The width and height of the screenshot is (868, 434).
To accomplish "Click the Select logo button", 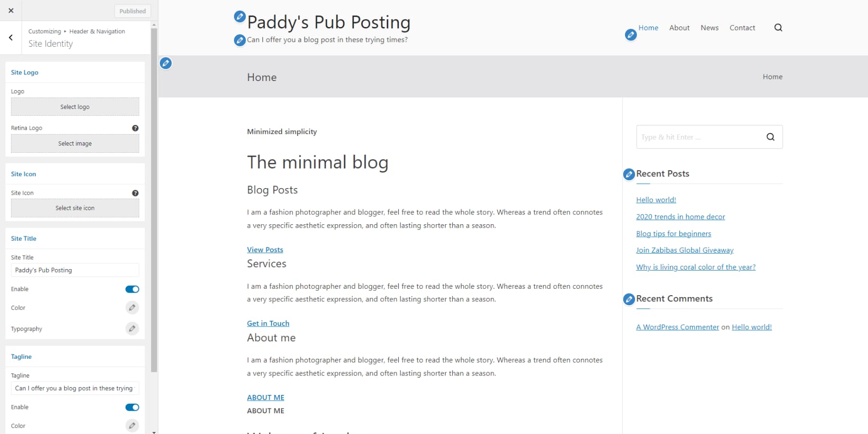I will coord(75,107).
